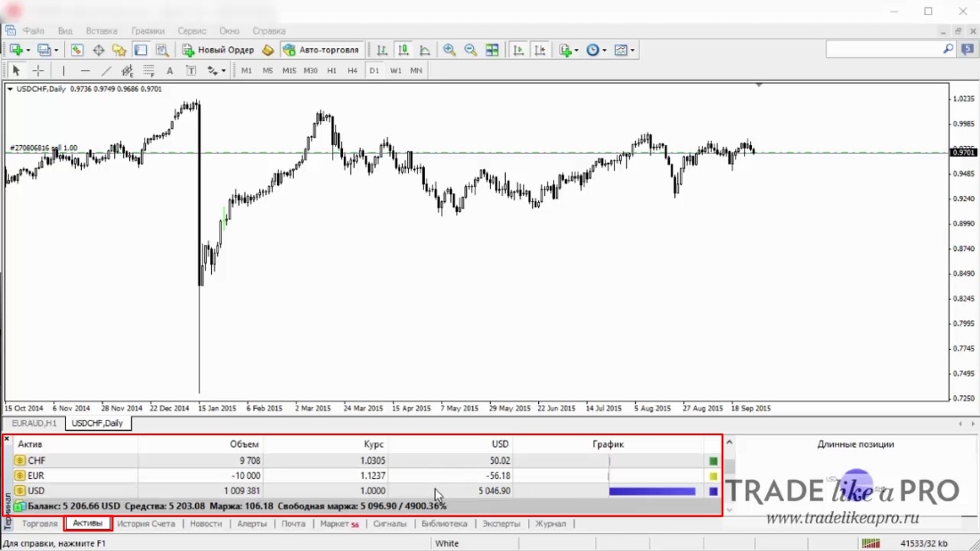Select the Crosshair tool
The image size is (980, 551).
pyautogui.click(x=38, y=70)
